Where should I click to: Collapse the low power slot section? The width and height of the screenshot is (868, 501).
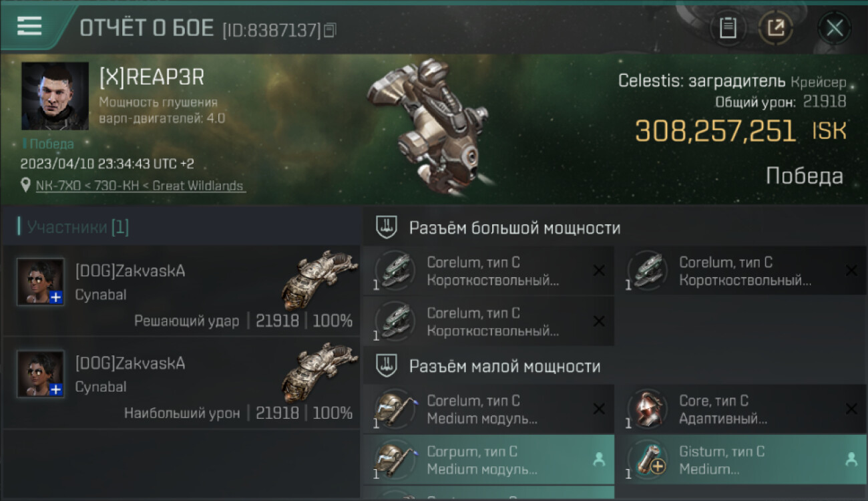click(614, 366)
